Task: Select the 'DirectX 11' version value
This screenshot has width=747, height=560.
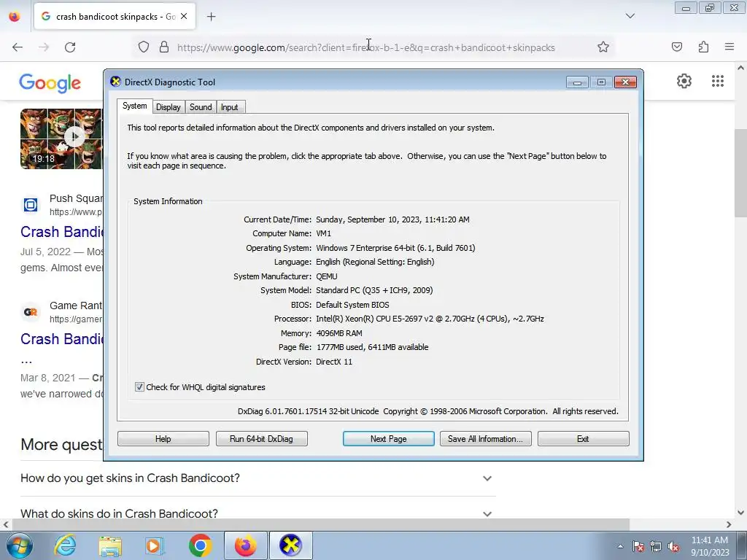Action: (334, 362)
